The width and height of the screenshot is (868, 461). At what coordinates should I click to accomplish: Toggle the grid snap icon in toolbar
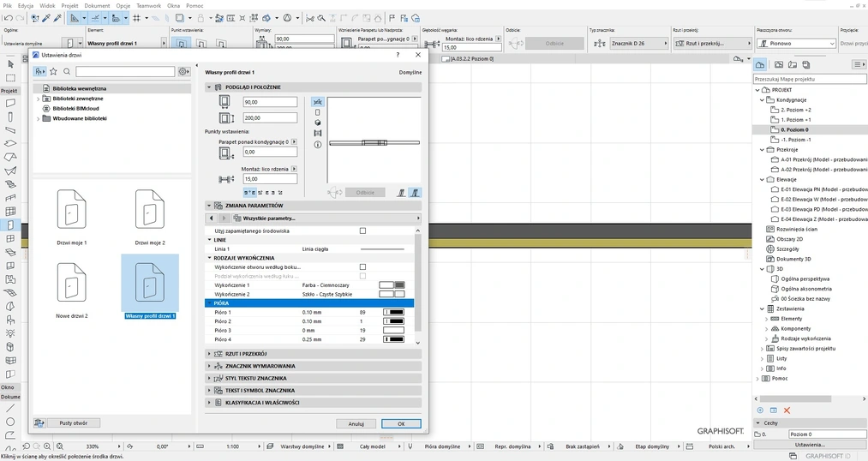tap(136, 18)
